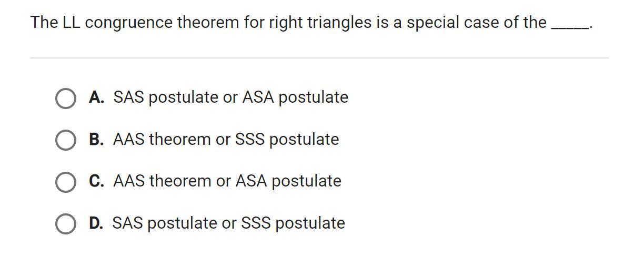The image size is (644, 275).
Task: Click 'SAS postulate or SSS postulate' answer text
Action: click(228, 223)
